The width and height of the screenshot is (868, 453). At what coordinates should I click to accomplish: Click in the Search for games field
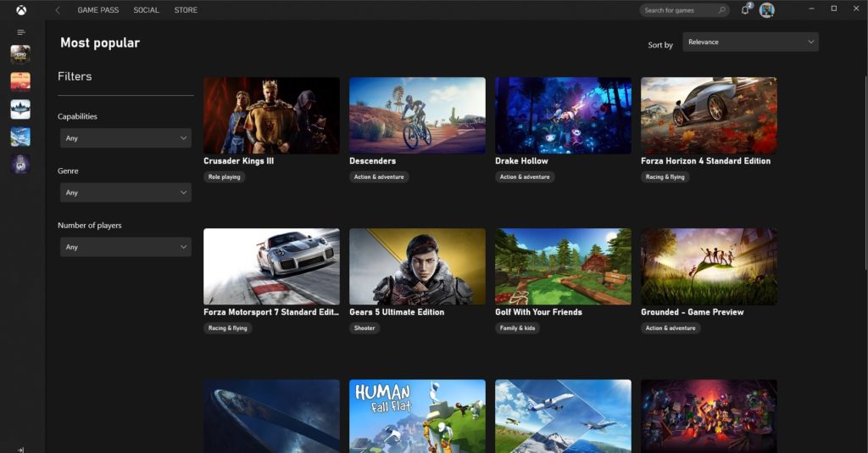pos(678,10)
